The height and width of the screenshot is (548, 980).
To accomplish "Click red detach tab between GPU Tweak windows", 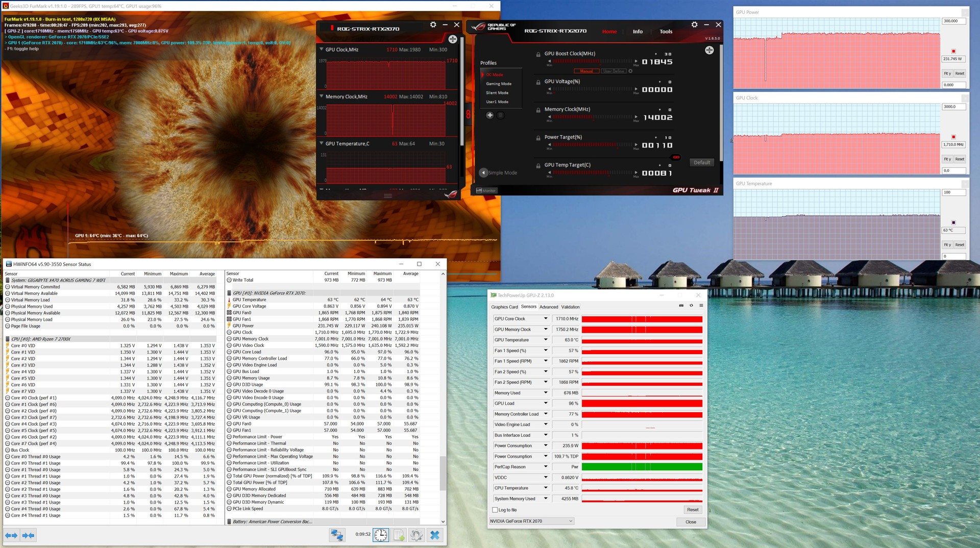I will pos(468,114).
